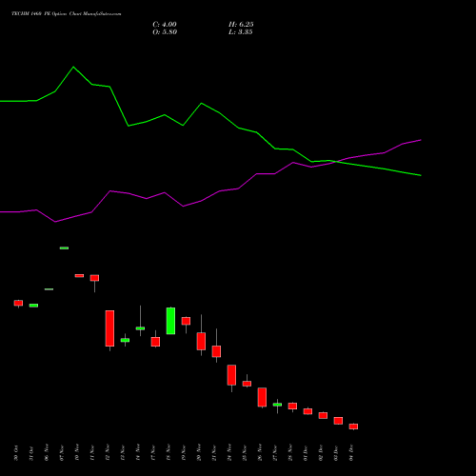Viewport: 476px width, 476px height.
Task: Click the 25 Nov date label
Action: tap(245, 453)
